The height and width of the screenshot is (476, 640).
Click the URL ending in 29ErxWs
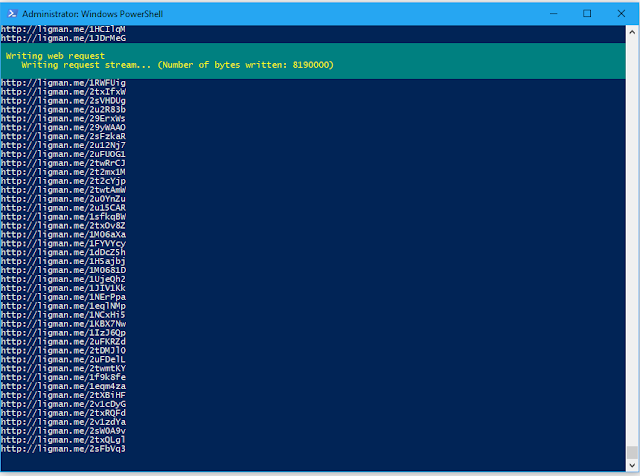click(63, 119)
